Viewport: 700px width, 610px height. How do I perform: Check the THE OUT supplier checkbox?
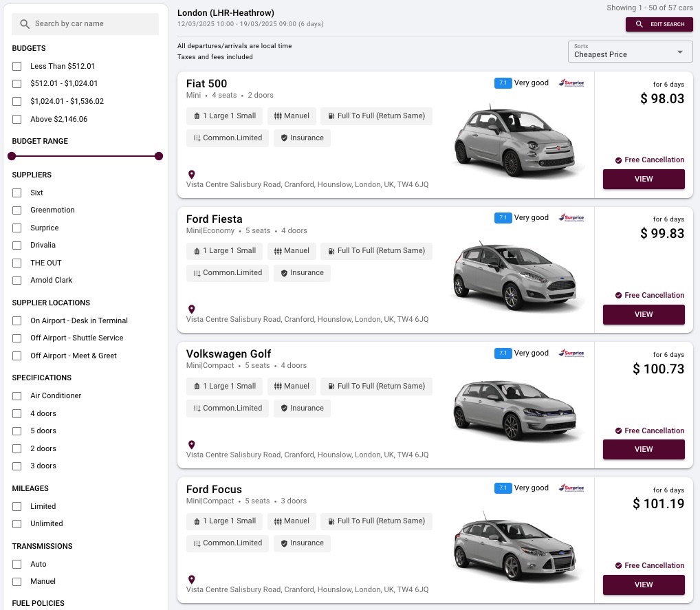pyautogui.click(x=17, y=263)
